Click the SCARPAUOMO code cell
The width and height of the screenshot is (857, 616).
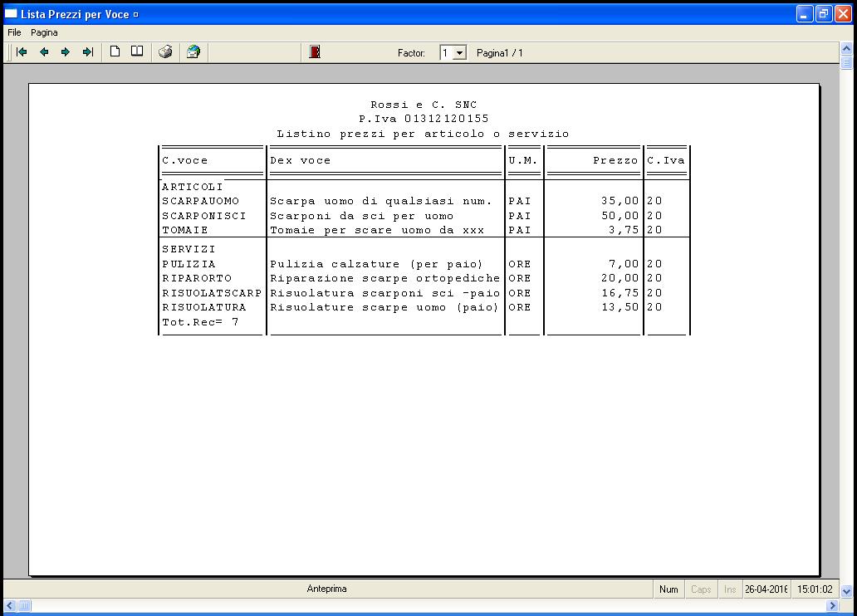tap(201, 201)
